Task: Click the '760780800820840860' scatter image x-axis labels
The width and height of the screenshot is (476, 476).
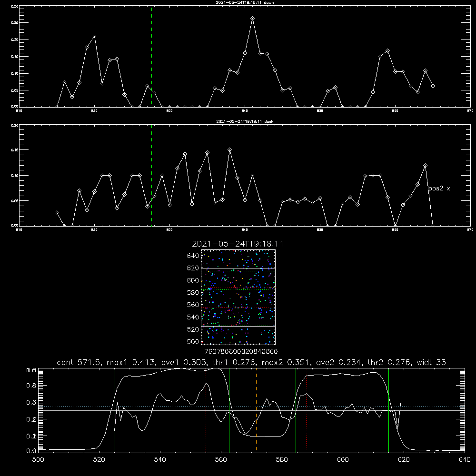Action: click(x=241, y=351)
